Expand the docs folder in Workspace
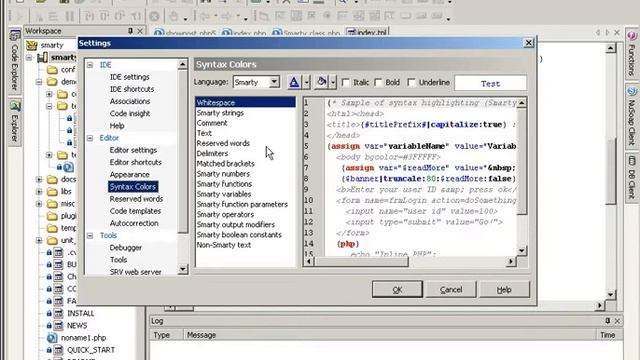The image size is (640, 360). coord(39,180)
